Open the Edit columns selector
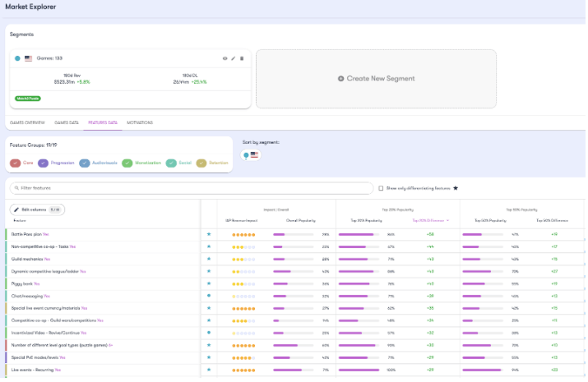This screenshot has height=382, width=588. pos(38,209)
